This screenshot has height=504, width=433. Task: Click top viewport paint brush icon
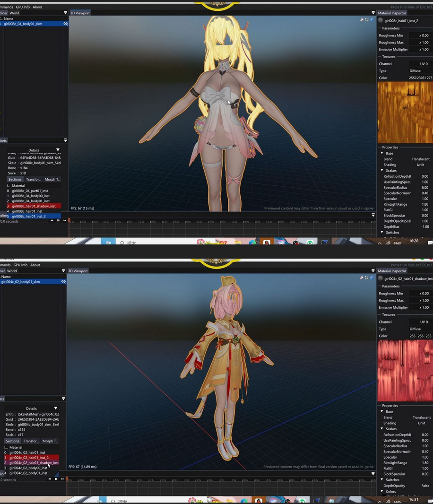coord(362,20)
